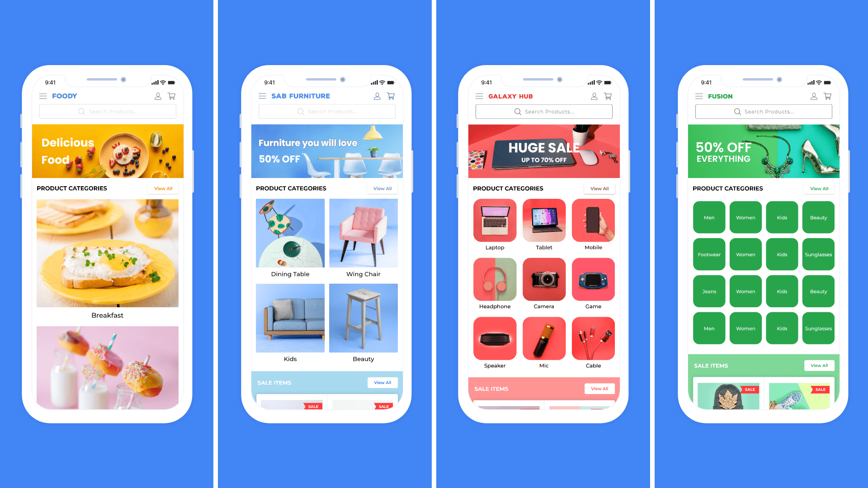The height and width of the screenshot is (488, 868).
Task: Click the user profile icon on FUSION
Action: click(x=814, y=96)
